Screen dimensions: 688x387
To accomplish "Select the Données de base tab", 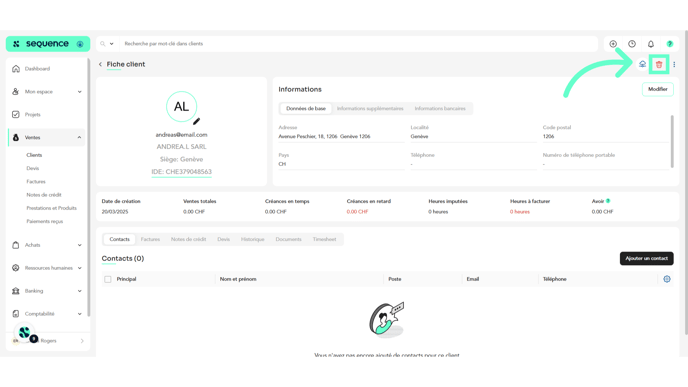I will 306,108.
